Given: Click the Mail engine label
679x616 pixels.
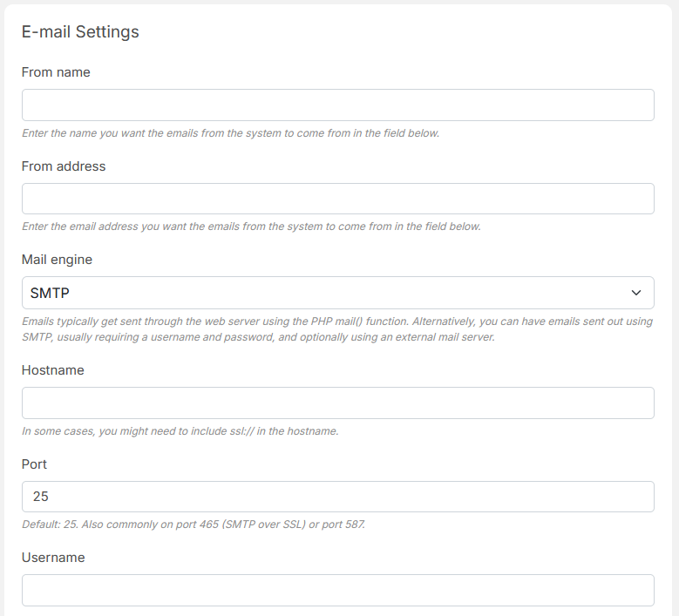Looking at the screenshot, I should point(57,260).
